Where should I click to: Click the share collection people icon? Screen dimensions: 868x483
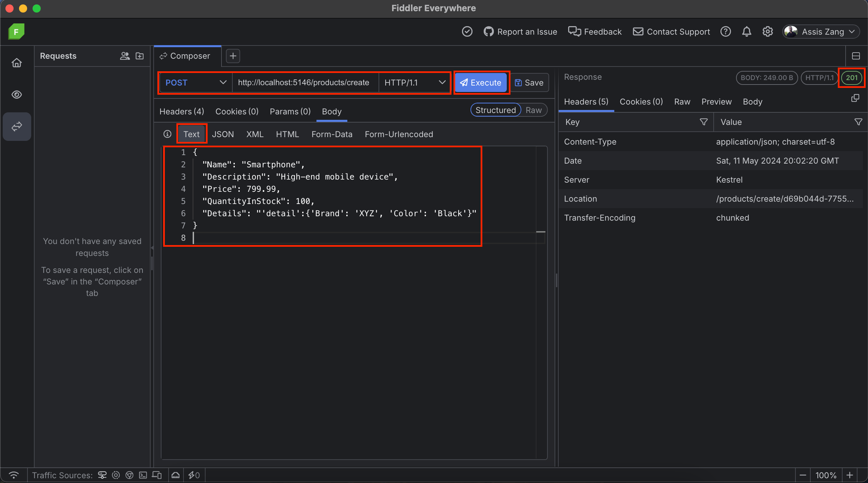coord(125,56)
